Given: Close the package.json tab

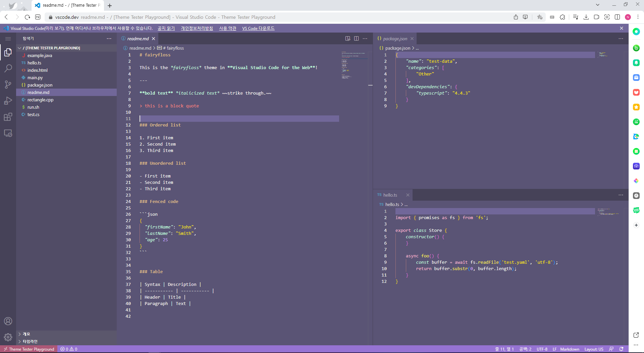Looking at the screenshot, I should [x=412, y=39].
